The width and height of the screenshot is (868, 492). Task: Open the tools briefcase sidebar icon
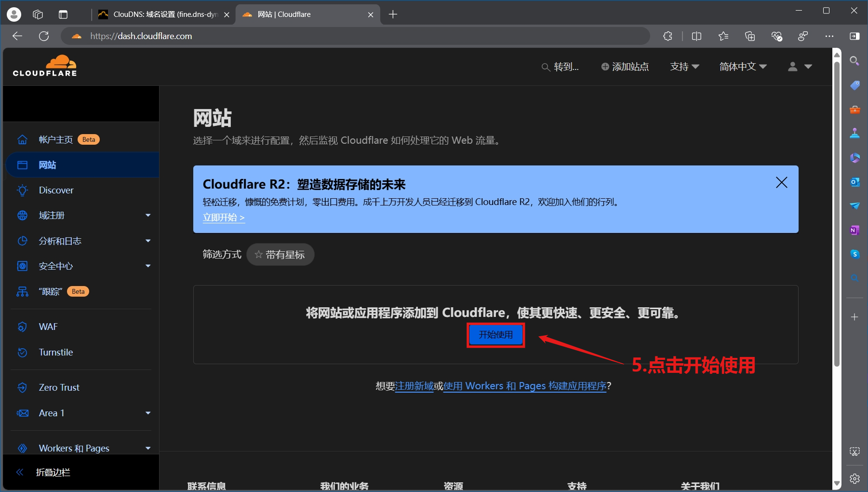point(855,109)
